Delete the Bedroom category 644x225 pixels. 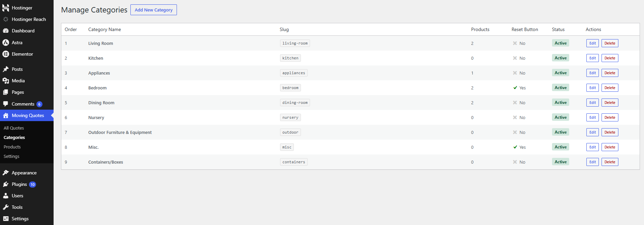(x=610, y=88)
